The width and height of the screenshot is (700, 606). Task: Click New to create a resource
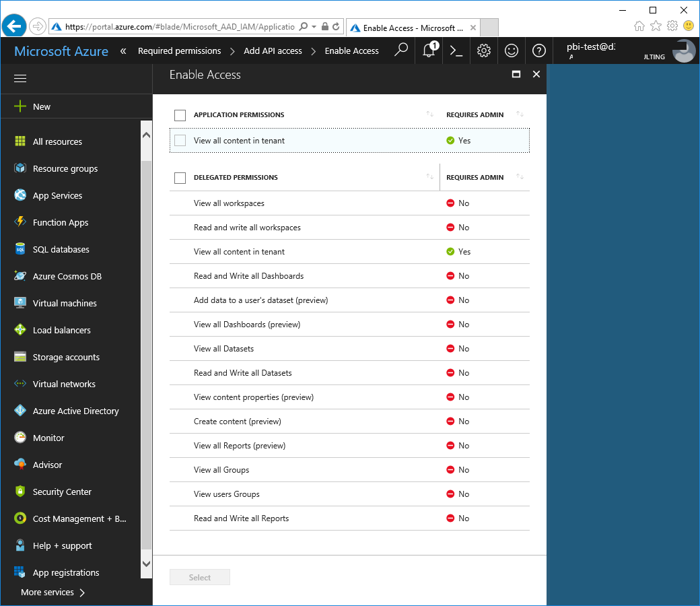[x=77, y=106]
